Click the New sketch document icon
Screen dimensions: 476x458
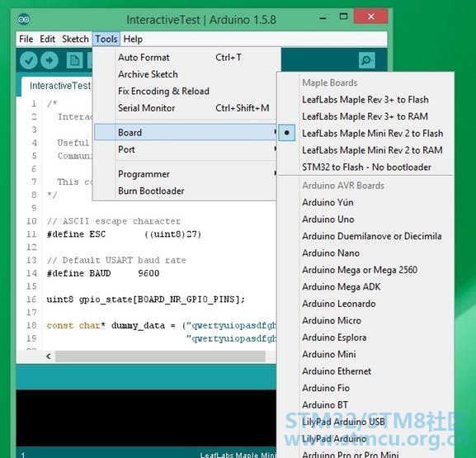click(74, 60)
